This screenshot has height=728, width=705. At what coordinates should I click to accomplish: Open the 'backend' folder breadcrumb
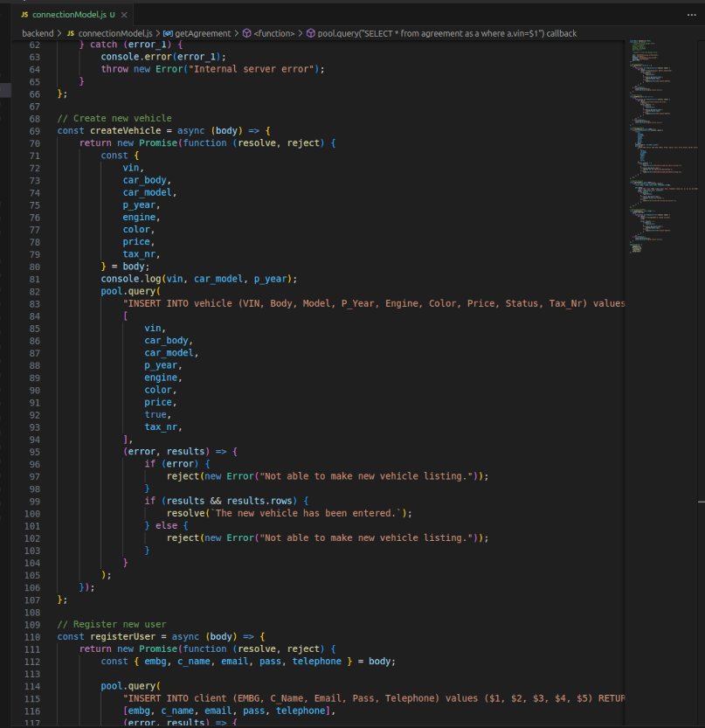point(38,33)
